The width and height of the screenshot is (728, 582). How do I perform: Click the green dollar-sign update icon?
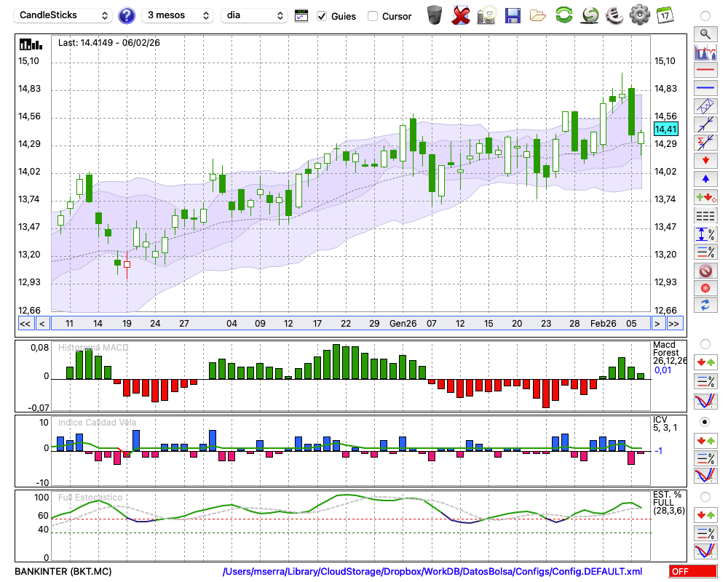coord(590,15)
